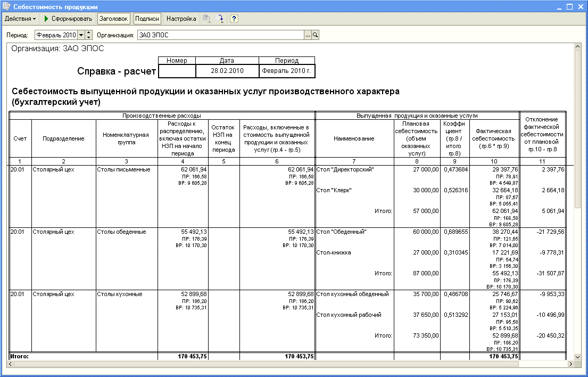Click the Итого: label in bottom row

click(x=20, y=356)
